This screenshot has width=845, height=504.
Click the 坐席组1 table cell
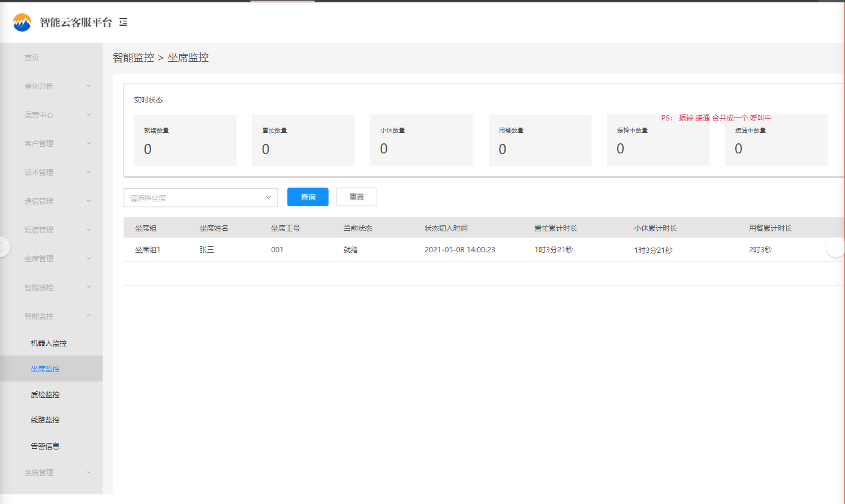tap(148, 250)
